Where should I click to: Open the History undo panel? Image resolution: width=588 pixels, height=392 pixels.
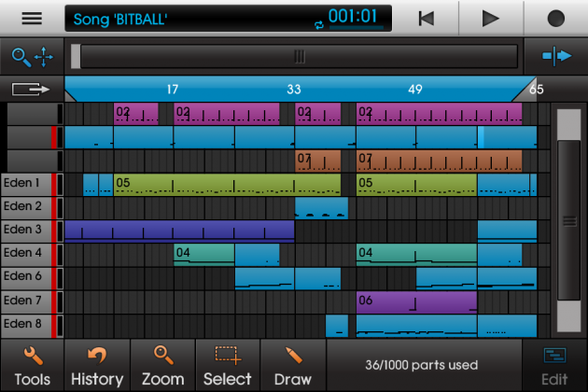pos(97,366)
